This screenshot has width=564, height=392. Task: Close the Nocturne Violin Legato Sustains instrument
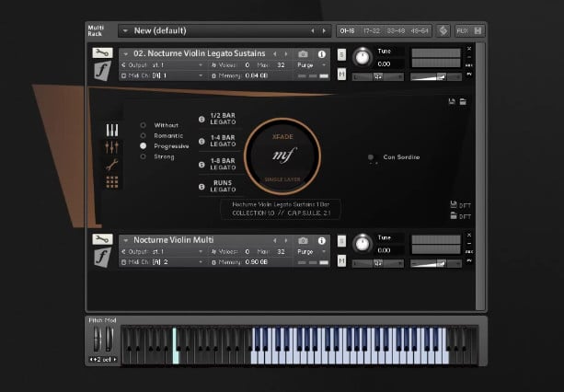pos(469,49)
